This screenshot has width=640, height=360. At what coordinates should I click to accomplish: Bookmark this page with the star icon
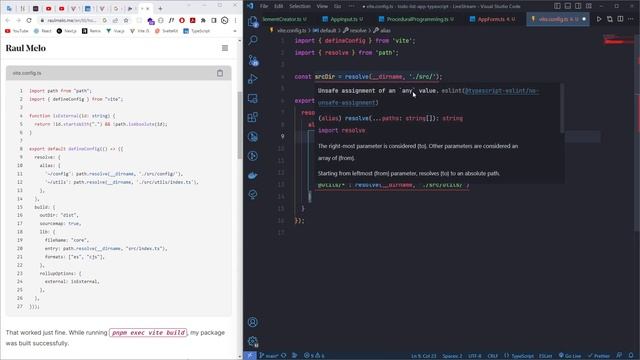[x=126, y=20]
